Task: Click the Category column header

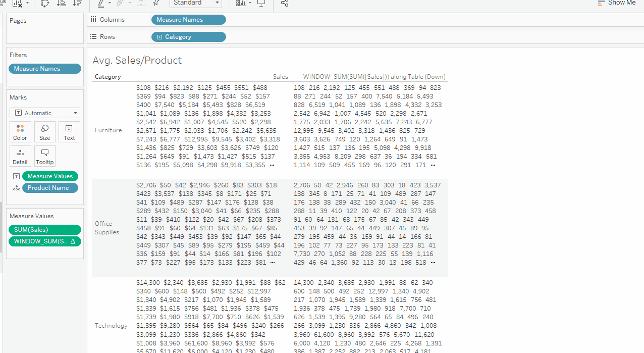Action: (x=108, y=77)
